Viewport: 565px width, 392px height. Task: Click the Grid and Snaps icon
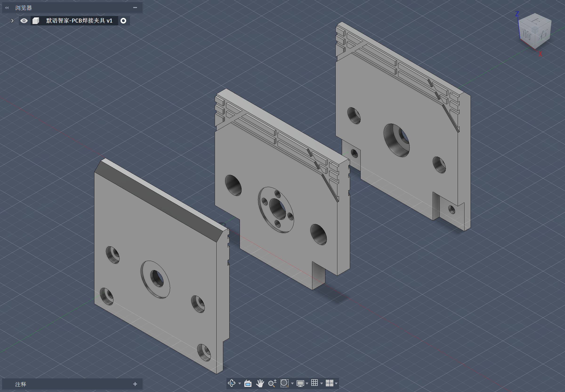pos(314,383)
